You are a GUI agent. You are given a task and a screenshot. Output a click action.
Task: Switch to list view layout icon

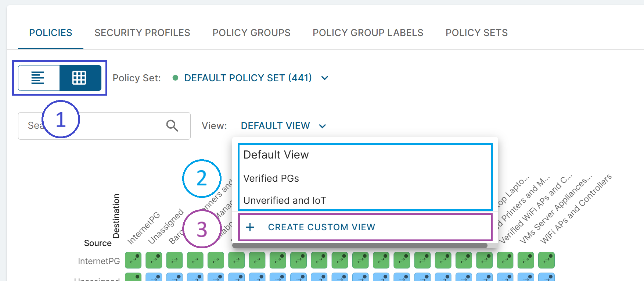tap(38, 78)
